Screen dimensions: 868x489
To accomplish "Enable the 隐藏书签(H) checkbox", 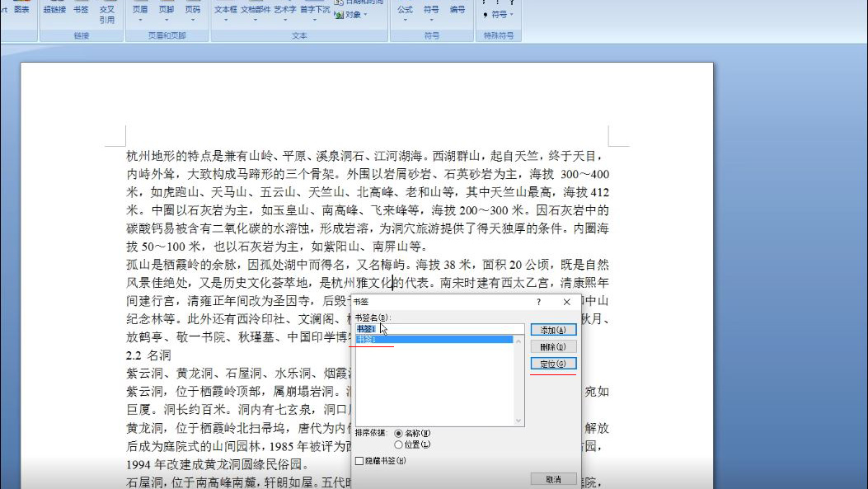I will [x=359, y=461].
